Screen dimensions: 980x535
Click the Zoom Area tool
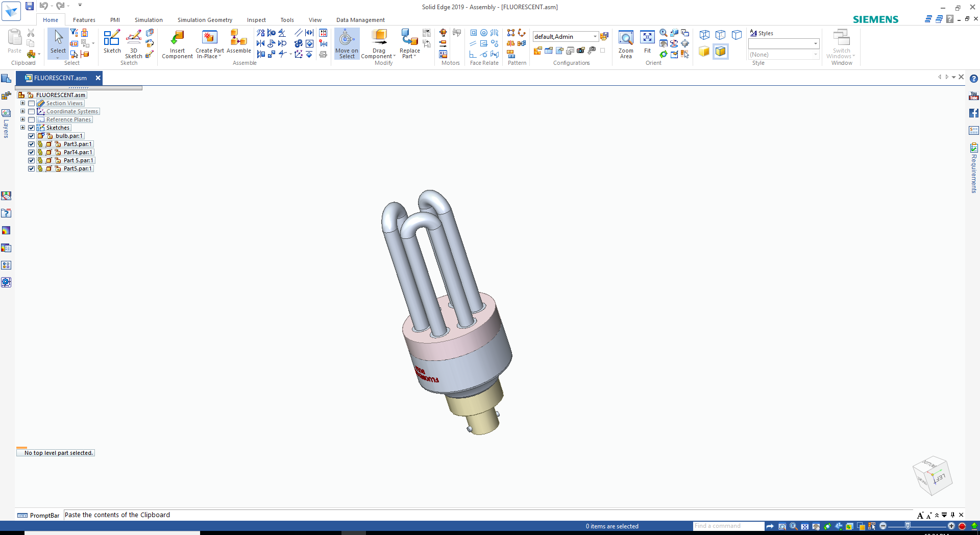(626, 44)
